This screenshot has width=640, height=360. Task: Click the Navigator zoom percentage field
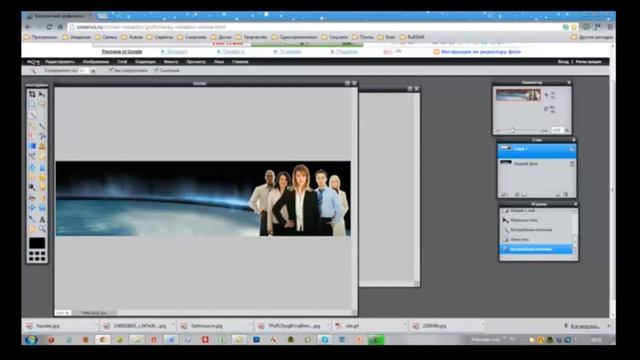click(x=557, y=130)
